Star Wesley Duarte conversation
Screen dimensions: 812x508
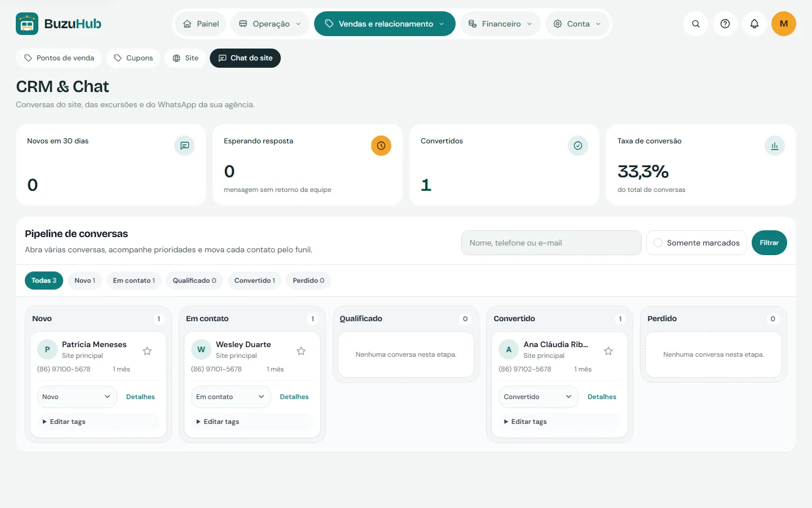(x=301, y=351)
